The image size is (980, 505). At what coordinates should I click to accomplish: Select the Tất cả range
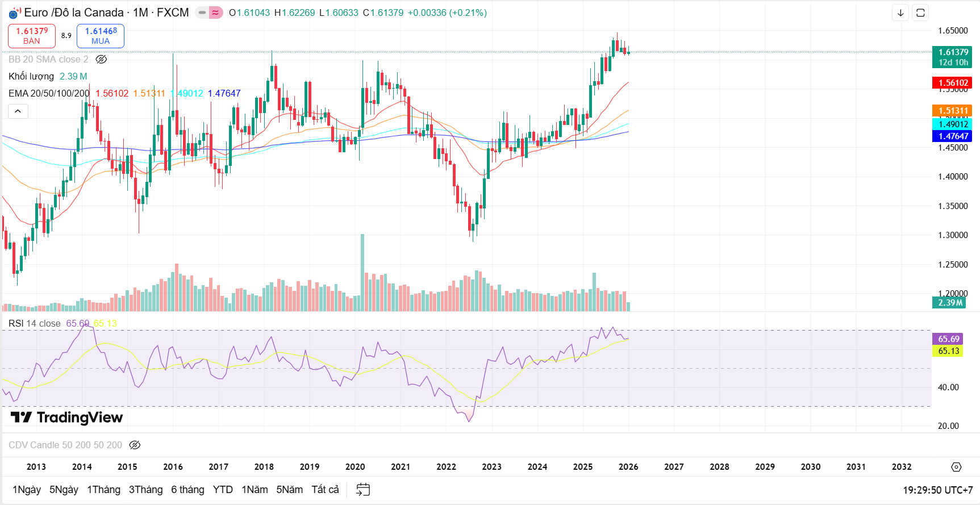click(x=325, y=490)
